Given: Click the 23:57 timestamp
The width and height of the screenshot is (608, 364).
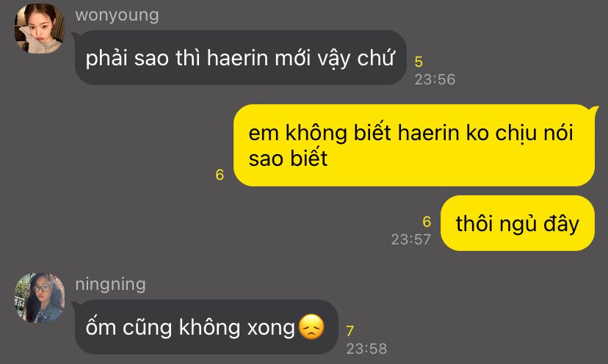Looking at the screenshot, I should click(x=410, y=239).
